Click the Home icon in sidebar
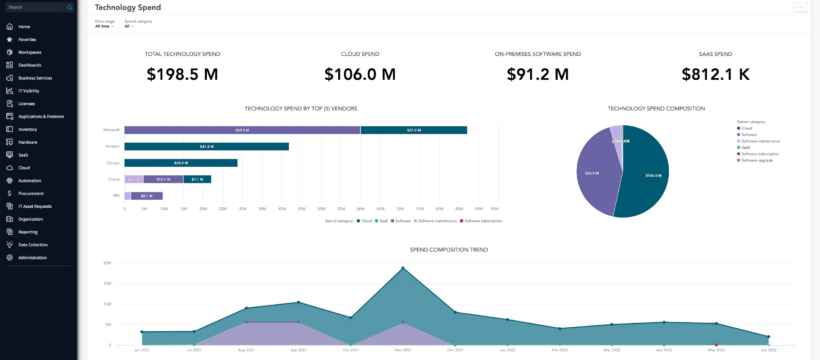This screenshot has height=360, width=820. (x=9, y=27)
